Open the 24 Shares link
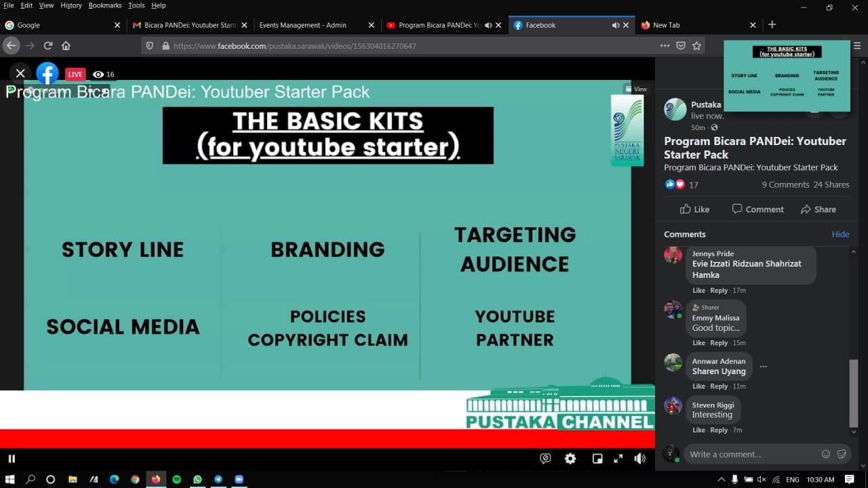 (831, 184)
